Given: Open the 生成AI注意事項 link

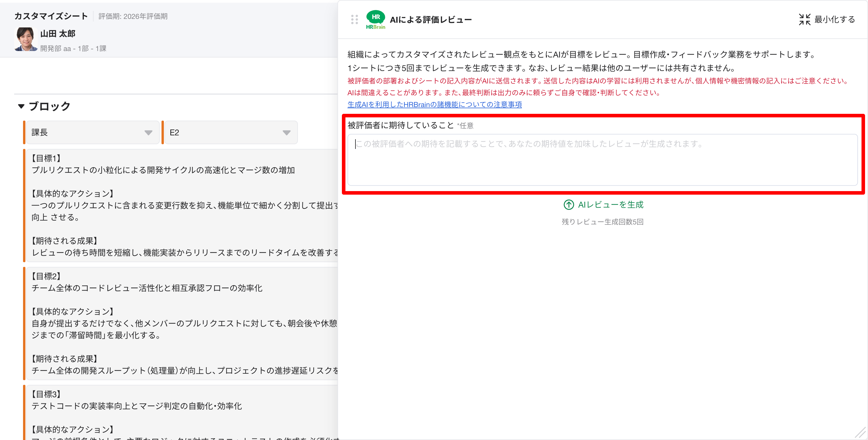Looking at the screenshot, I should coord(434,105).
